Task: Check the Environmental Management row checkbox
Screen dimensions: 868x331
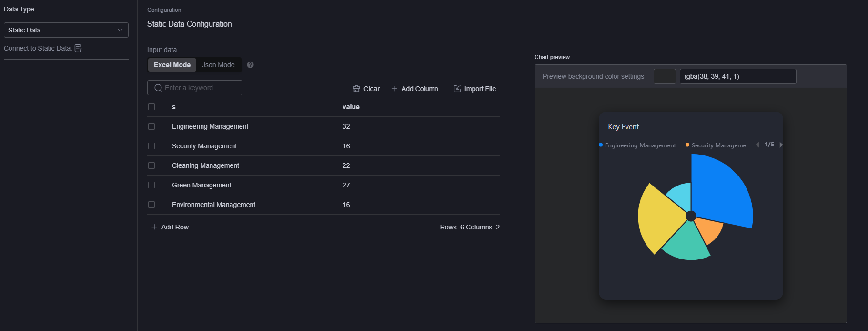Action: coord(151,205)
